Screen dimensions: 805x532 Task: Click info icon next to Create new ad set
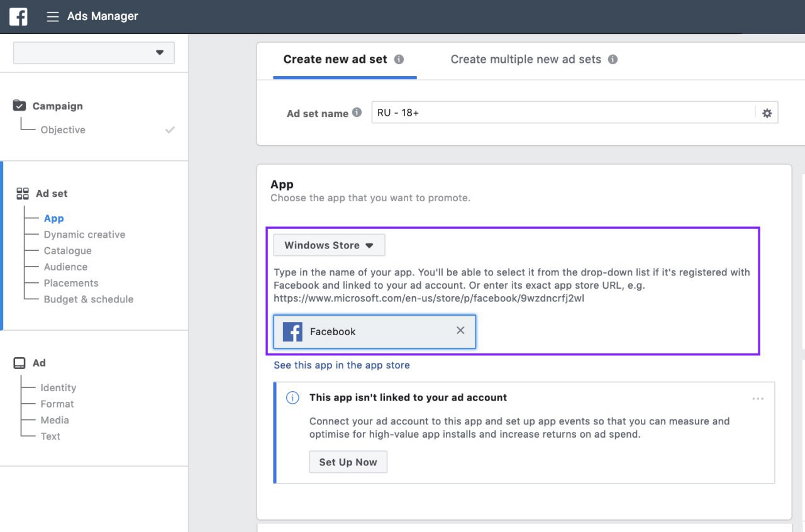[399, 59]
